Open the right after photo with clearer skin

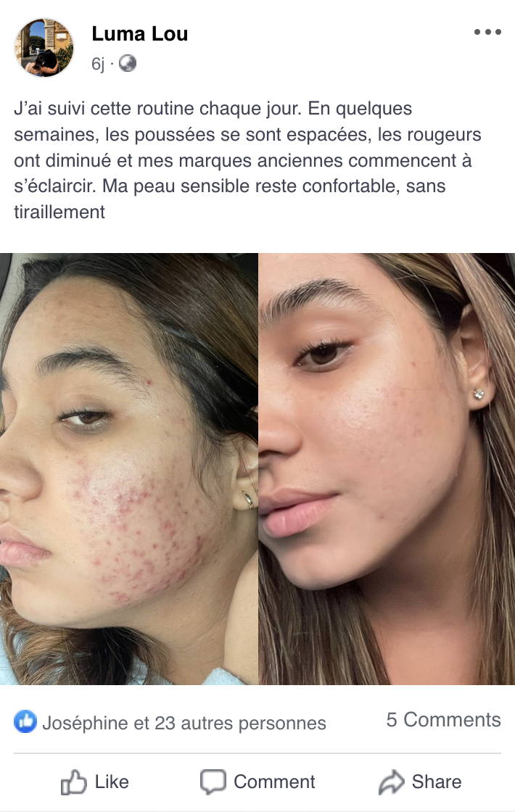[387, 468]
